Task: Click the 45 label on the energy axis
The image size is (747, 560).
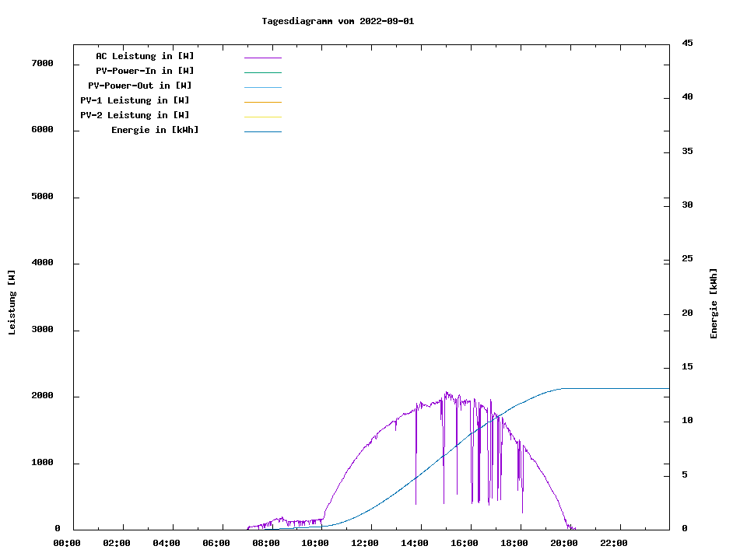Action: click(x=688, y=44)
